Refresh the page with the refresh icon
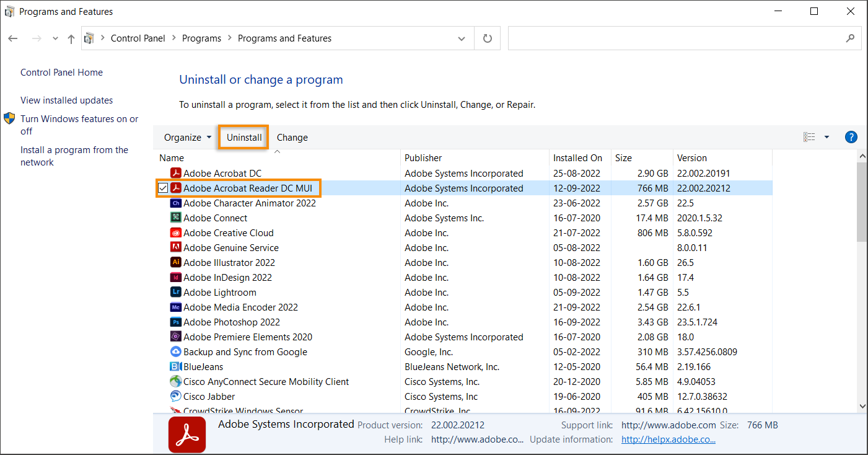 487,38
